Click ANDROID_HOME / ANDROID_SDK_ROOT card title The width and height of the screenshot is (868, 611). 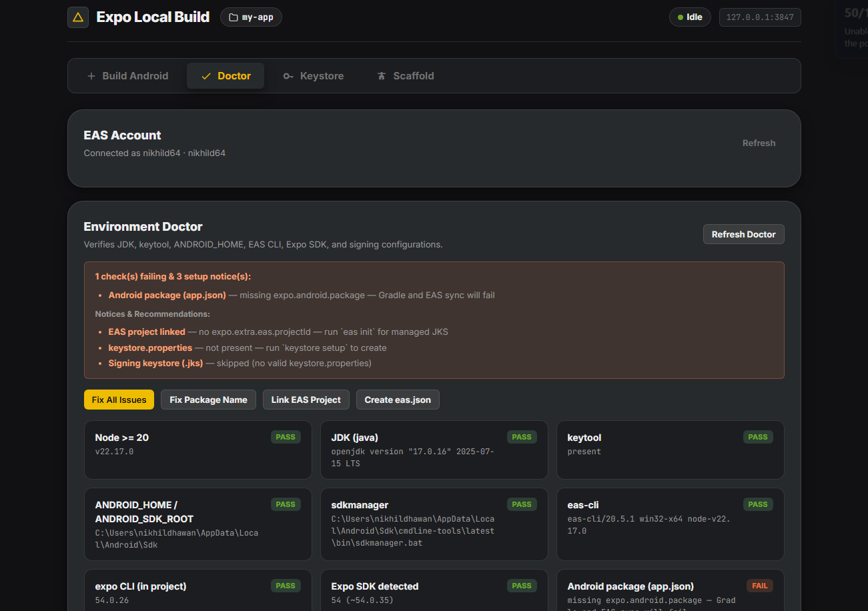coord(144,512)
